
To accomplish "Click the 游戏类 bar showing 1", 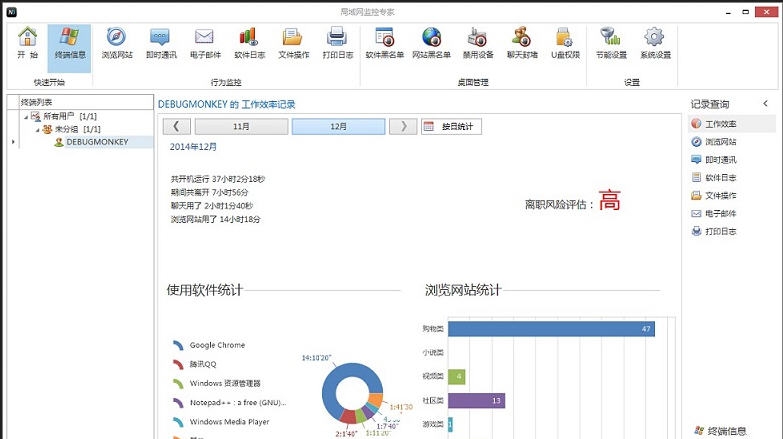I will 450,425.
